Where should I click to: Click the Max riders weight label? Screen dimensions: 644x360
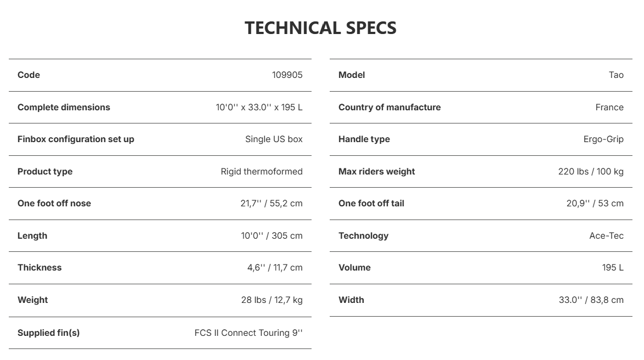tap(376, 172)
